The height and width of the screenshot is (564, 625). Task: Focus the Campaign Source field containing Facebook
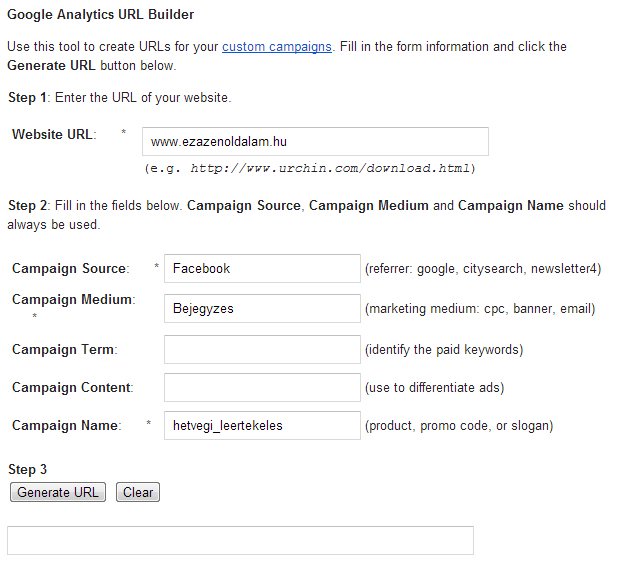pos(262,268)
